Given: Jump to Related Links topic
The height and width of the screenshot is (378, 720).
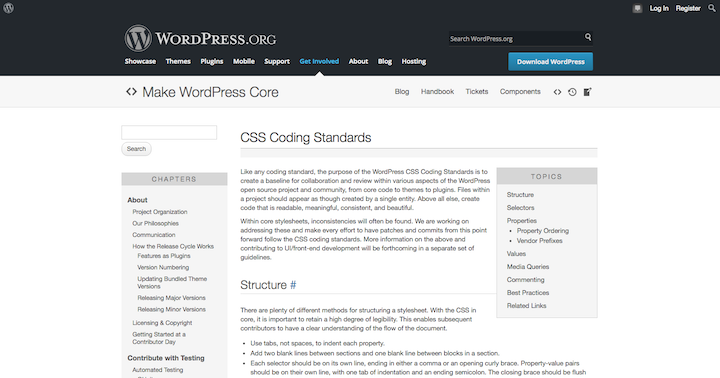Looking at the screenshot, I should tap(526, 305).
